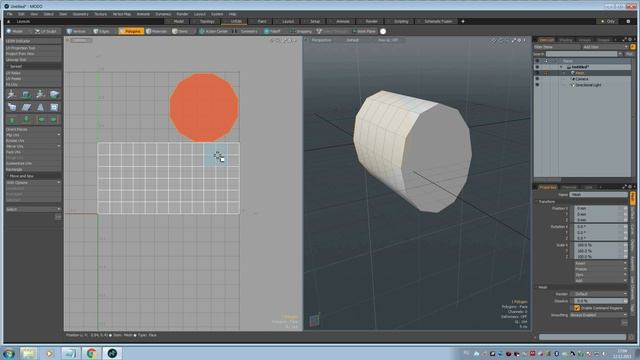Viewport: 640px width, 360px height.
Task: Click the MODO icon in taskbar
Action: click(112, 353)
